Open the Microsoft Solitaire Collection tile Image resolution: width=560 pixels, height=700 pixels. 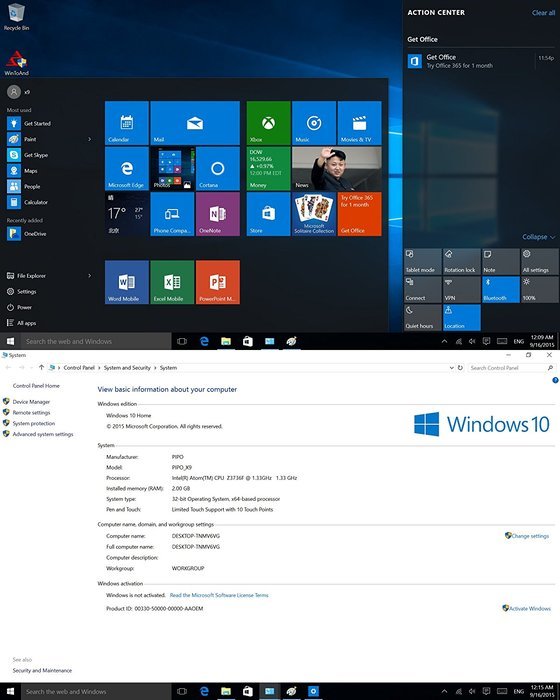click(x=314, y=214)
